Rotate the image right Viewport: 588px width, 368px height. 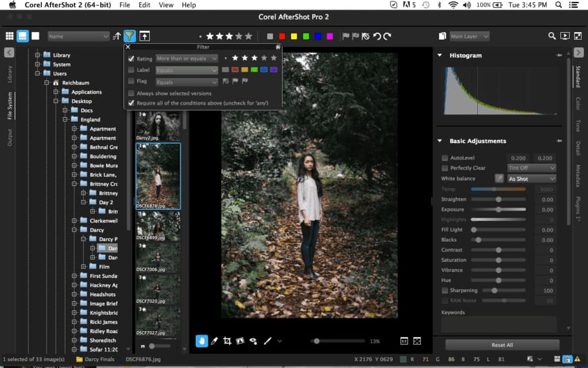[387, 36]
